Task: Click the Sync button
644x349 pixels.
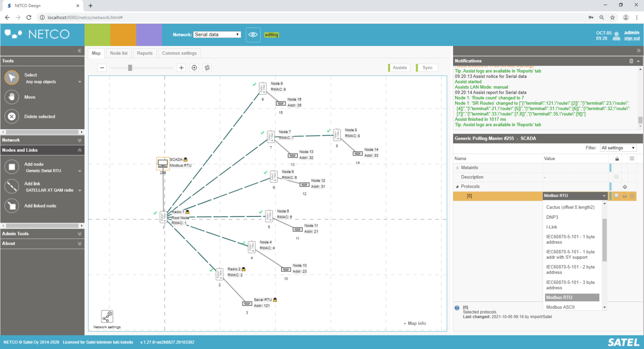Action: (427, 68)
